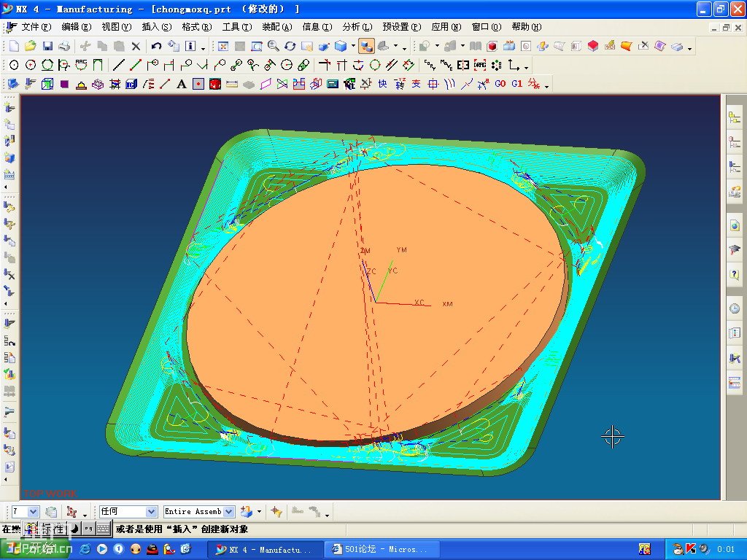Viewport: 747px width, 560px height.
Task: Open the 编辑(E) menu
Action: coord(76,27)
